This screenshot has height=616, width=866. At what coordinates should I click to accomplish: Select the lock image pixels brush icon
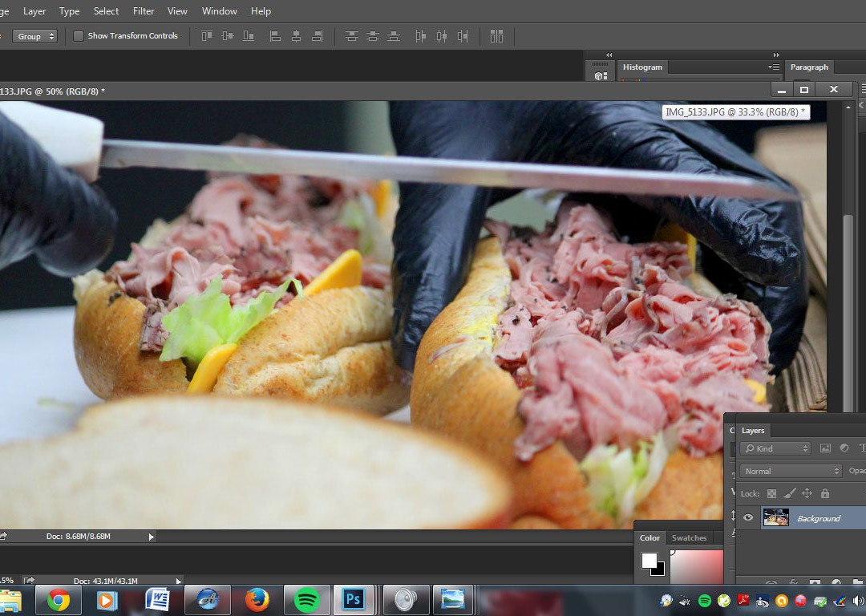point(789,494)
